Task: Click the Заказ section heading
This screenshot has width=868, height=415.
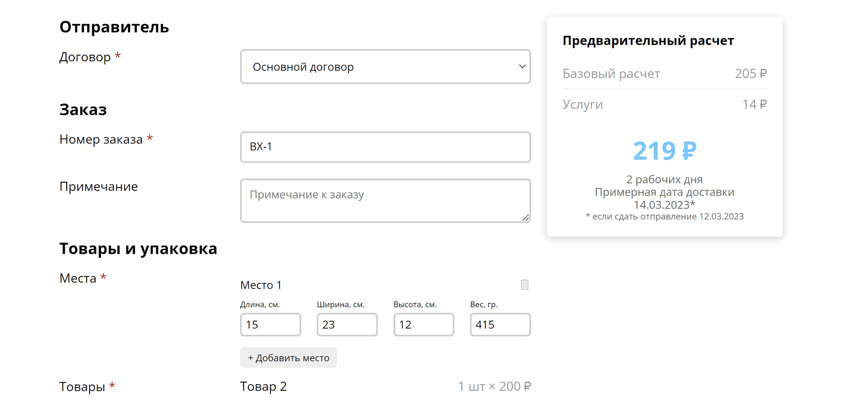Action: click(83, 110)
